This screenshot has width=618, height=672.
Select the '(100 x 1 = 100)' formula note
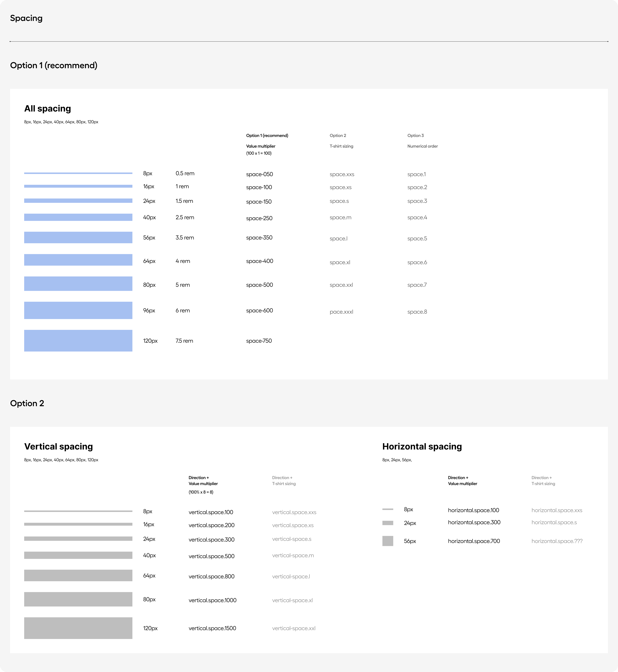(259, 153)
